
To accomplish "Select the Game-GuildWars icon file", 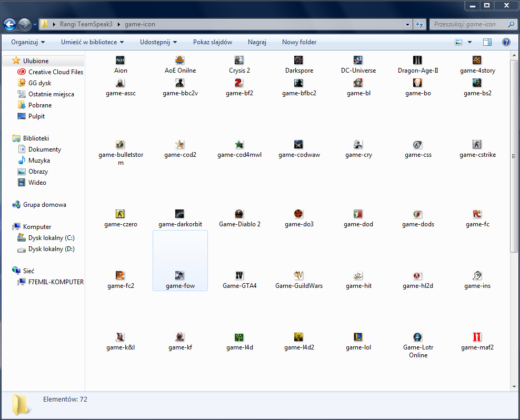I will [x=299, y=280].
